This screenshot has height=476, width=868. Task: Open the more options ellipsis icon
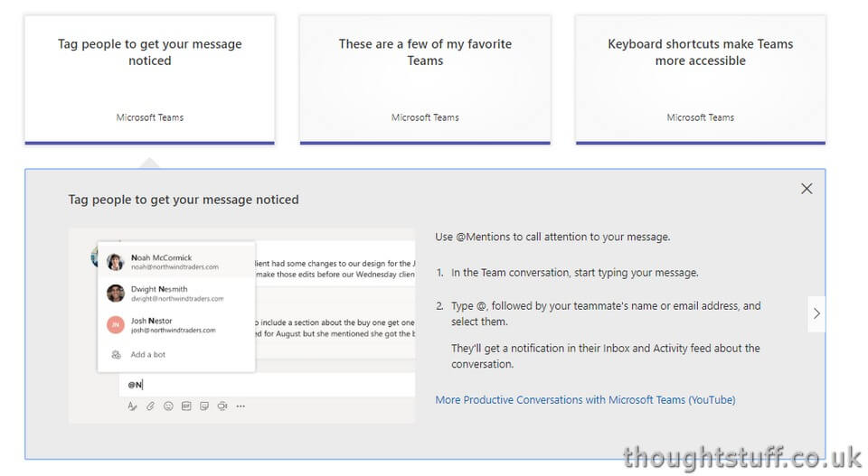(241, 406)
